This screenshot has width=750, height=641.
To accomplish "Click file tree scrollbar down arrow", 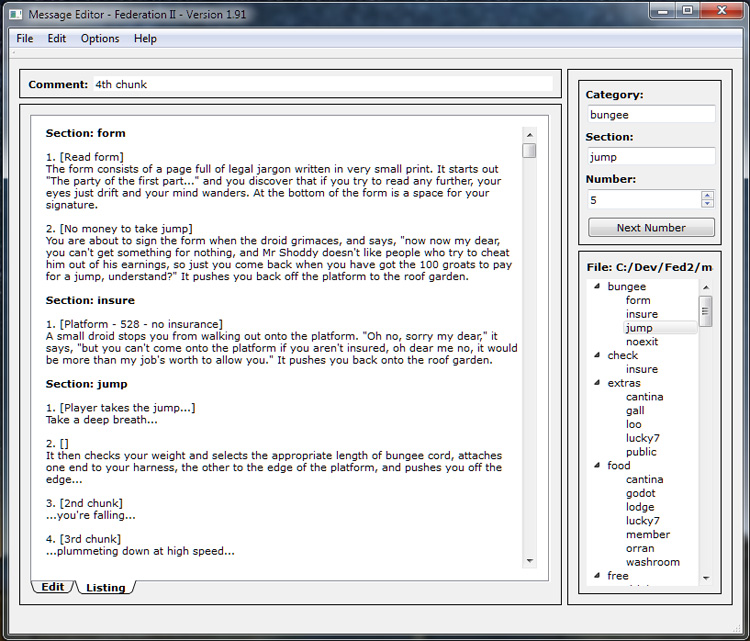I will [x=706, y=578].
